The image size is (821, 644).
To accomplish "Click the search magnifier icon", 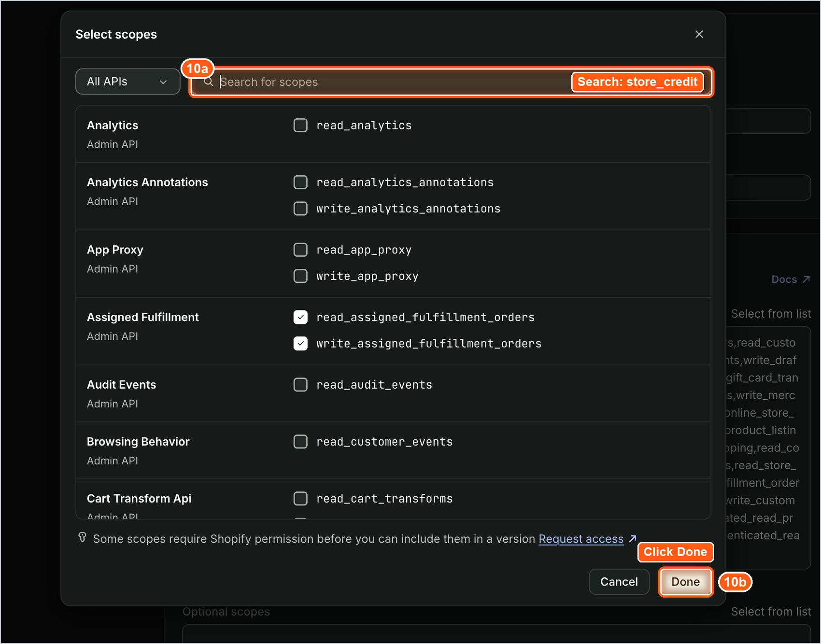I will pyautogui.click(x=208, y=82).
